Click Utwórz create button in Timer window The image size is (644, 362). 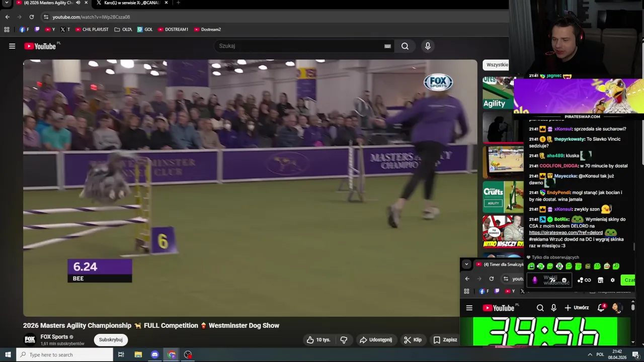[576, 308]
